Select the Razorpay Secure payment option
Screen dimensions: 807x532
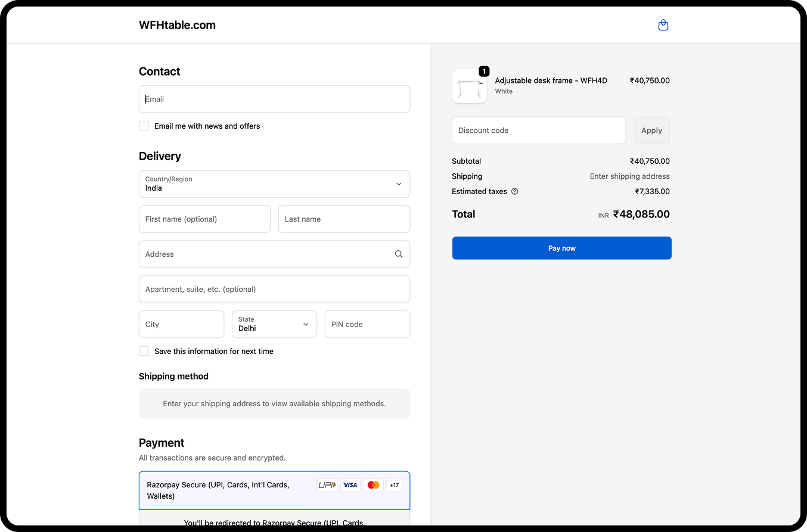point(226,490)
